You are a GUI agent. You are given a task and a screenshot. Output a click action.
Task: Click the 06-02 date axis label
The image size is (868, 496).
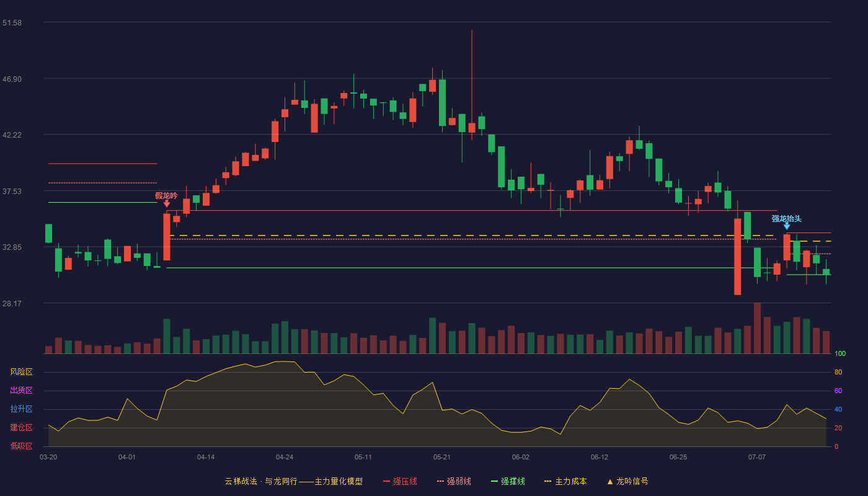(x=521, y=457)
